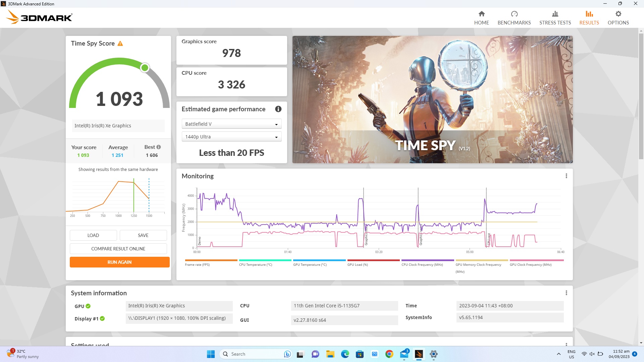Expand the Battlefield V game dropdown
The height and width of the screenshot is (362, 644).
coord(231,124)
